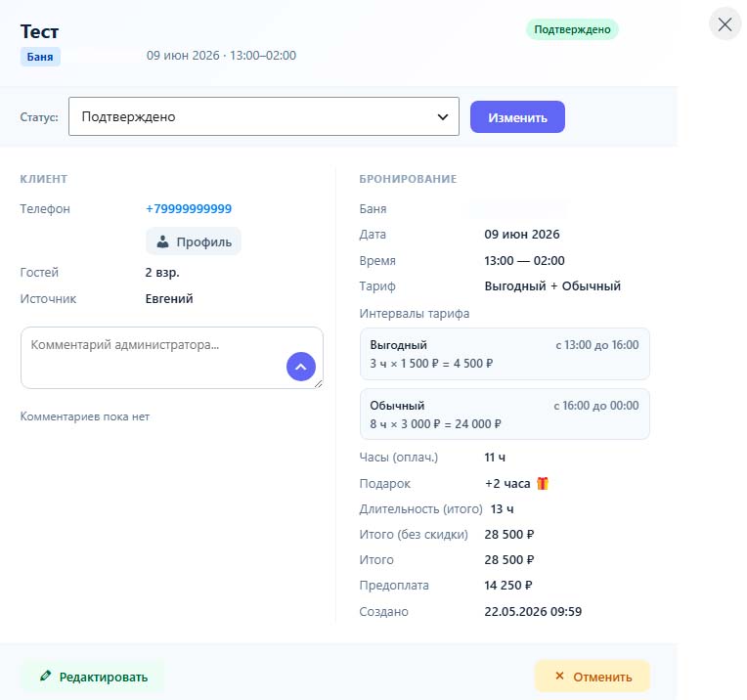Screen dimensions: 747x700
Task: Click Редактировать button at bottom
Action: point(94,677)
